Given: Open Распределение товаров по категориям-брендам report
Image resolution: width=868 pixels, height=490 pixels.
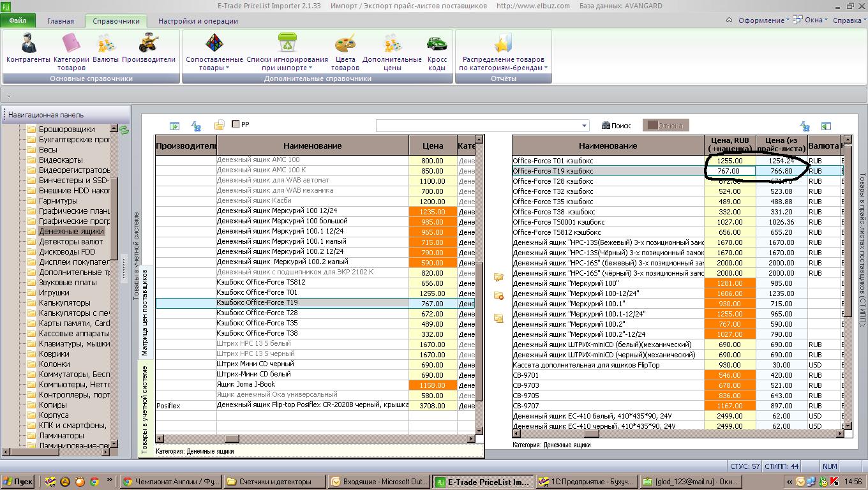Looking at the screenshot, I should coord(503,52).
